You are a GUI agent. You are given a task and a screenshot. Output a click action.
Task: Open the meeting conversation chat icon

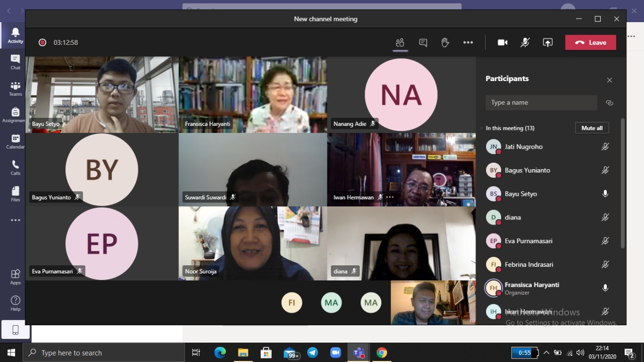tap(423, 43)
